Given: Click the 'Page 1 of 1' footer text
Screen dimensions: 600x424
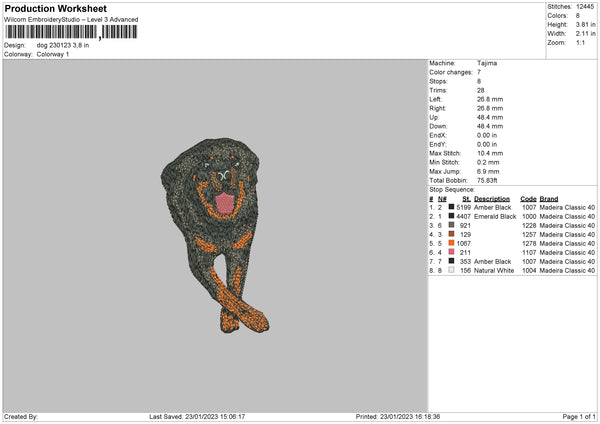Looking at the screenshot, I should (579, 417).
